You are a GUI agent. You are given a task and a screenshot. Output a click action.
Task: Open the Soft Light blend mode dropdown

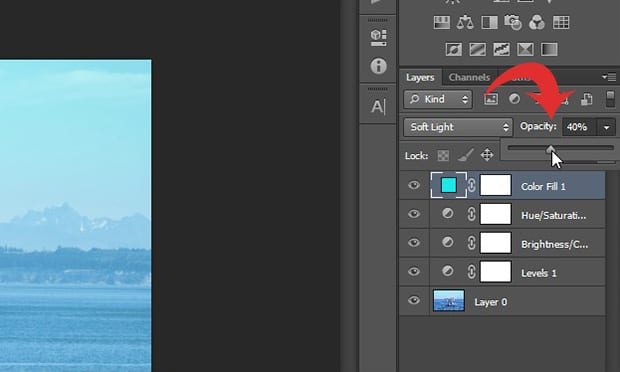point(458,127)
